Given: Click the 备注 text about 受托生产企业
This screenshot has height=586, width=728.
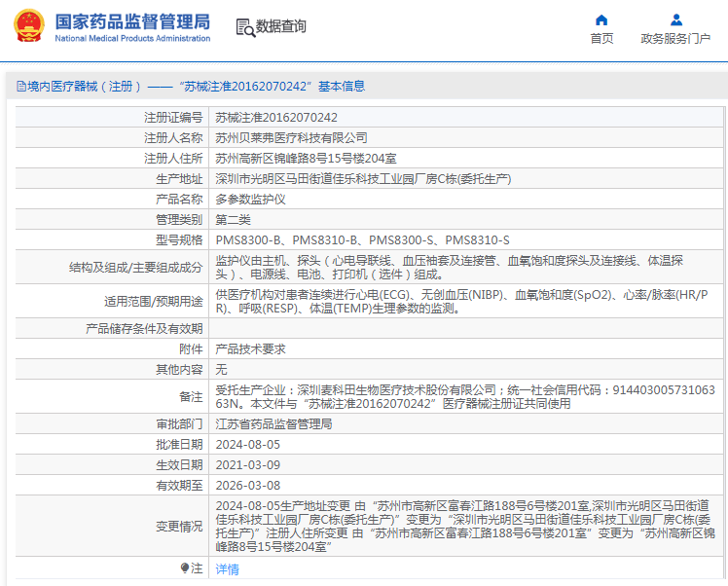Looking at the screenshot, I should click(x=465, y=397).
